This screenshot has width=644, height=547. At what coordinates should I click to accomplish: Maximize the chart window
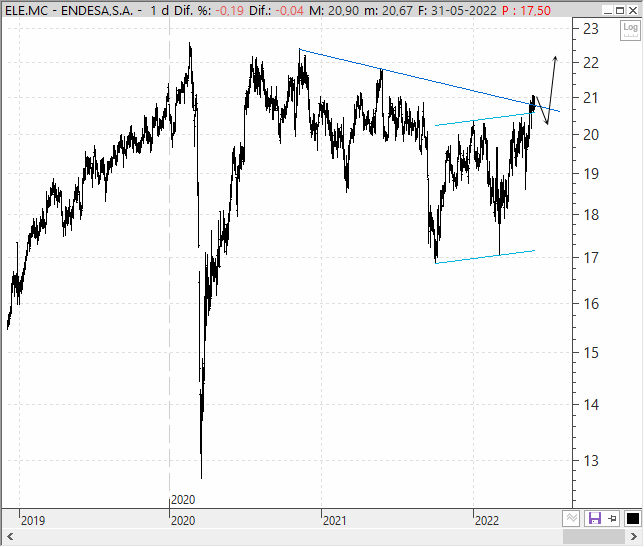point(620,10)
